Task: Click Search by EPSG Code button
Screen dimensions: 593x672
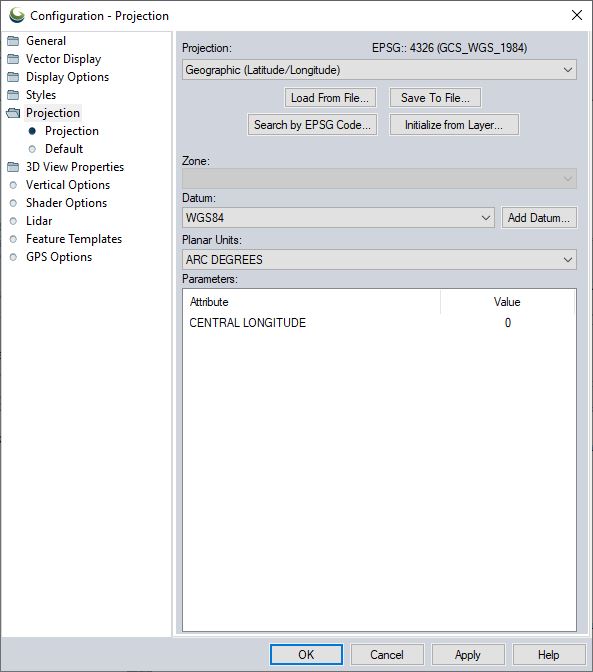Action: coord(312,125)
